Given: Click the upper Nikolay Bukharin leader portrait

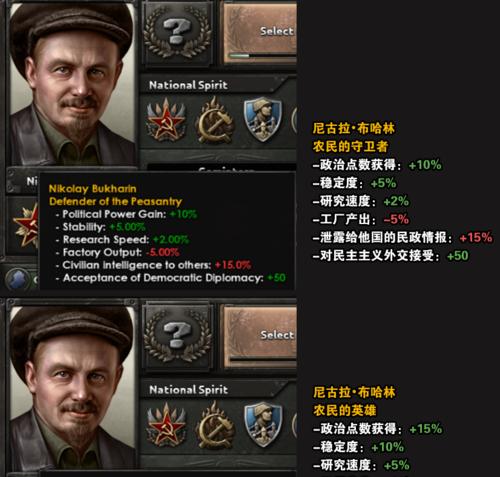Looking at the screenshot, I should tap(72, 84).
